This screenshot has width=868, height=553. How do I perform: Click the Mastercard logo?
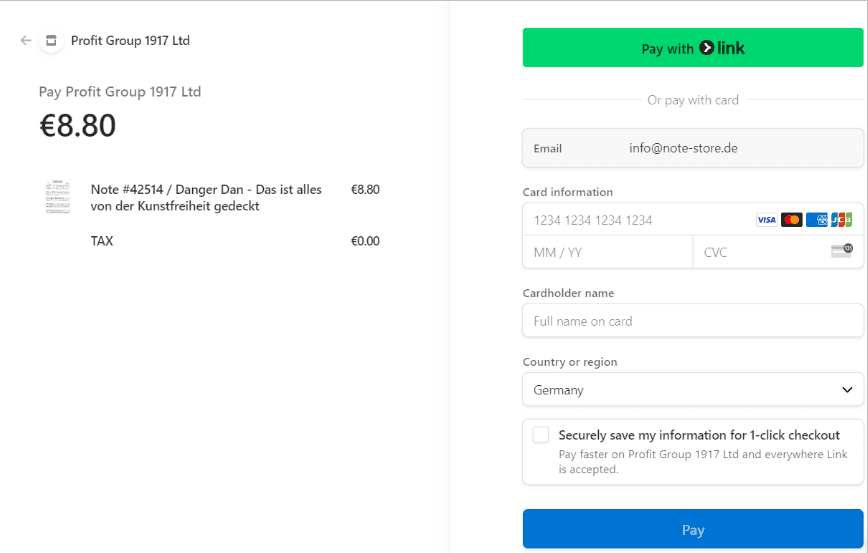point(792,220)
